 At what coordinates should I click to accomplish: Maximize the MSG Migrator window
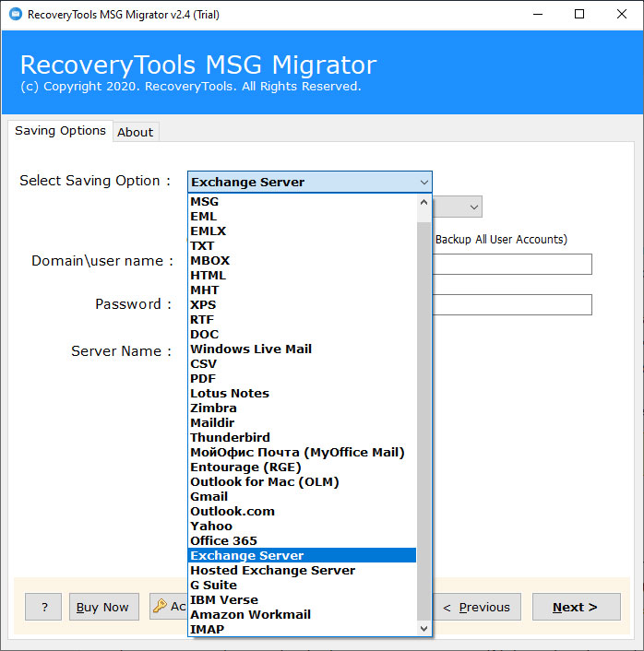point(579,14)
